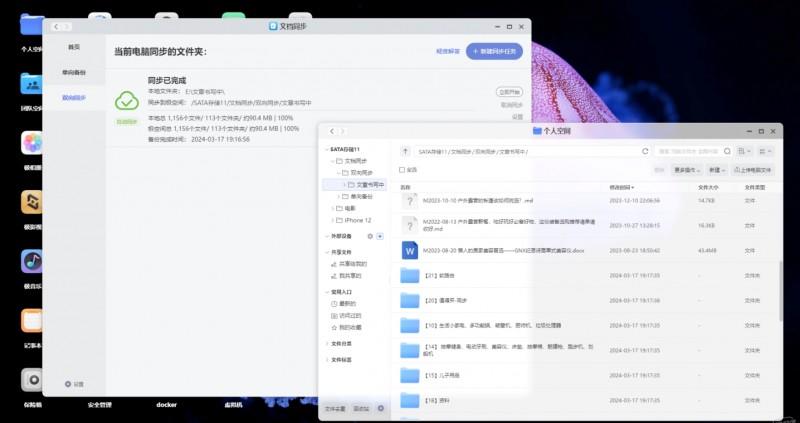
Task: Select the Word .docx file icon
Action: point(410,251)
